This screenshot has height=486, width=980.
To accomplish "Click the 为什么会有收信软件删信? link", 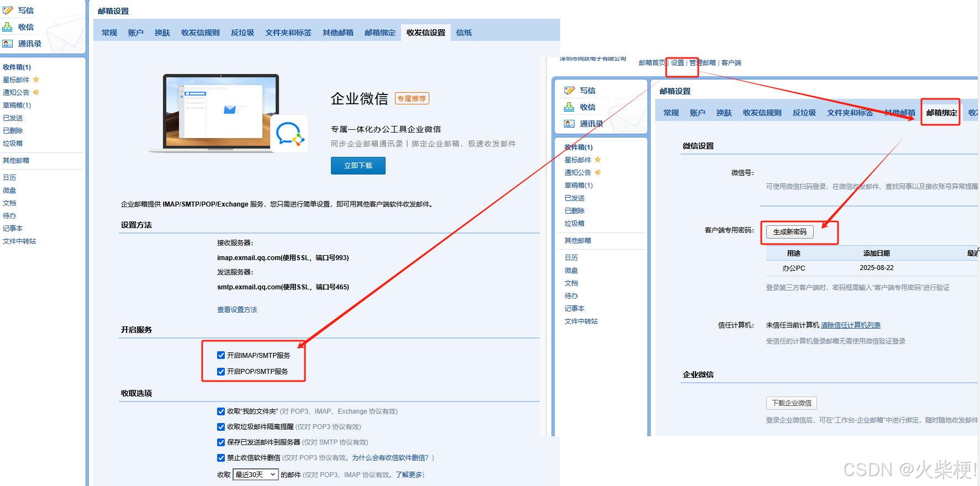I will point(390,457).
